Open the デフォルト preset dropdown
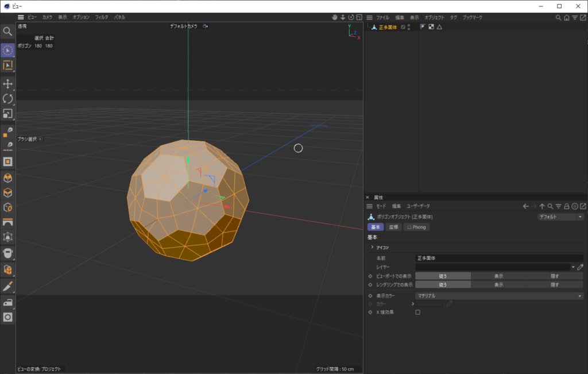This screenshot has width=588, height=374. coord(560,217)
